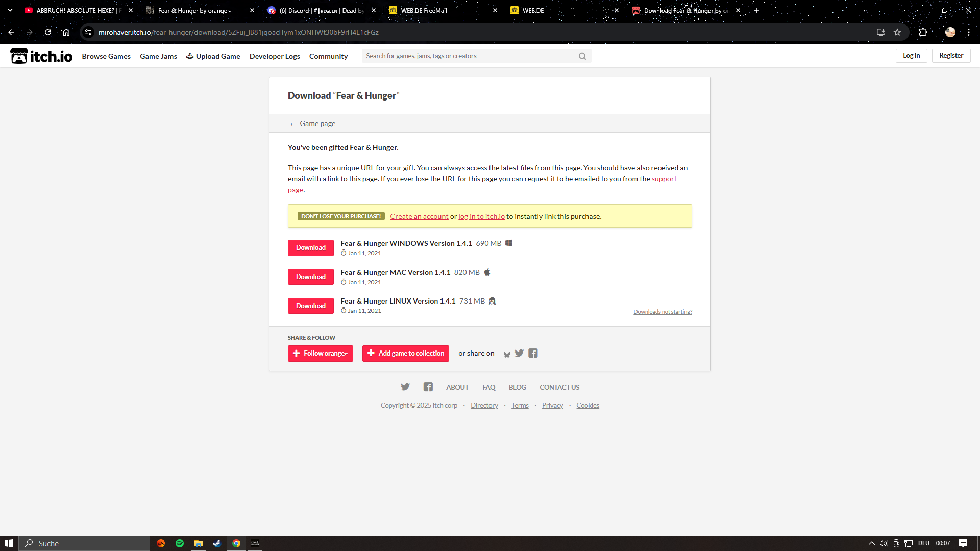Download the LINUX Version 1.4.1
This screenshot has height=551, width=980.
coord(311,306)
